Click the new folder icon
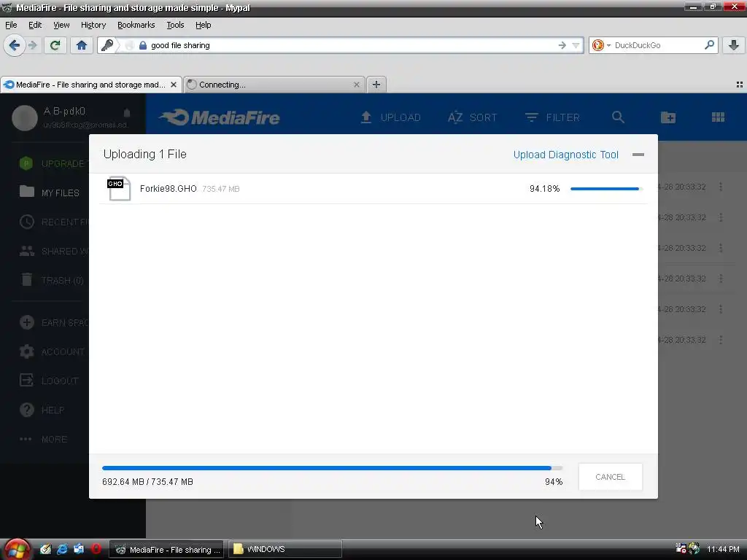 point(668,117)
